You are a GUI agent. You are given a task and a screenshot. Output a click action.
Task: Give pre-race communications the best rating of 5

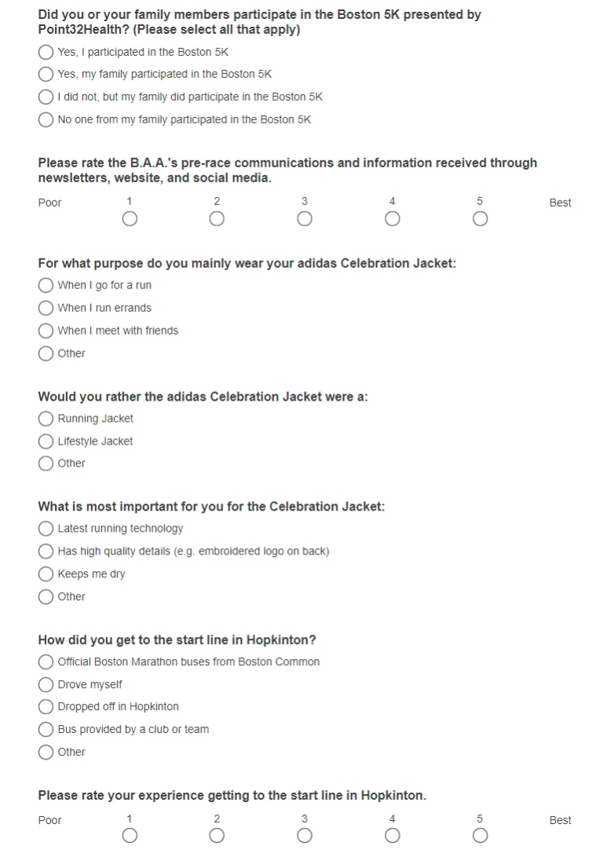(480, 219)
